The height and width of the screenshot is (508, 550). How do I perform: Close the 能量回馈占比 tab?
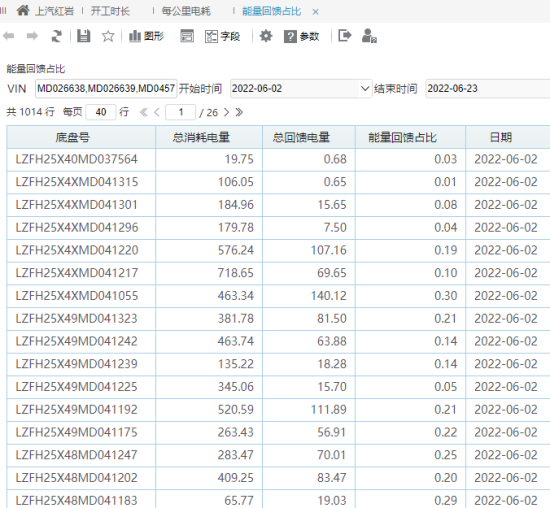pyautogui.click(x=315, y=12)
